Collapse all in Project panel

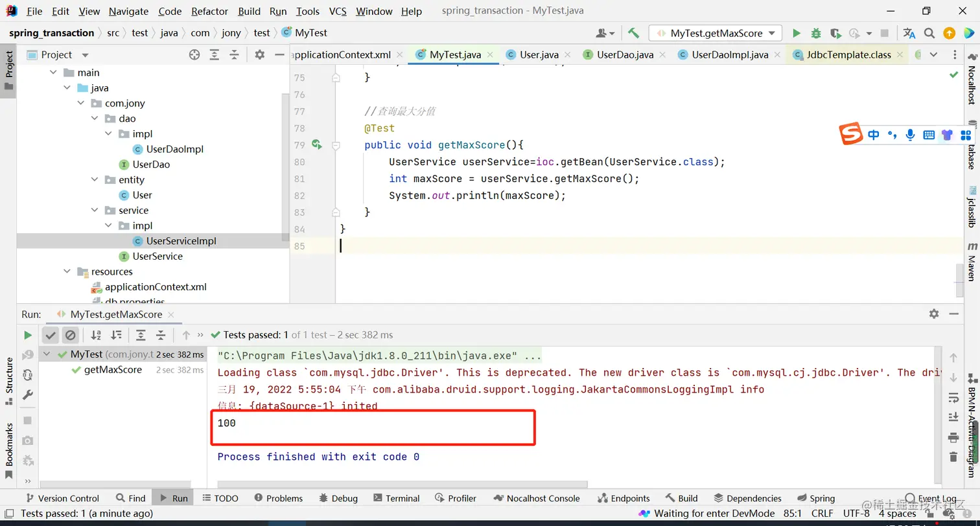[x=234, y=55]
